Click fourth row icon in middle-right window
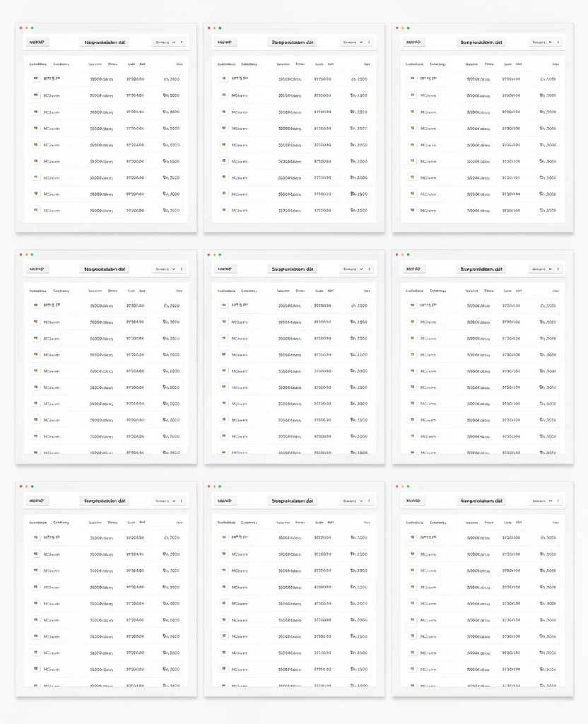Viewport: 588px width, 724px height. click(x=412, y=354)
